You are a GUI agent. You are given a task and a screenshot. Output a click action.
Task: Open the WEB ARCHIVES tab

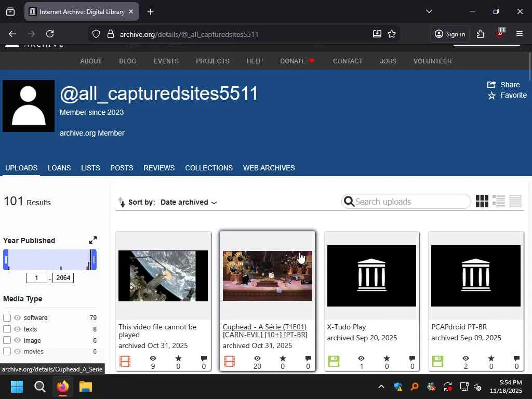click(x=269, y=168)
